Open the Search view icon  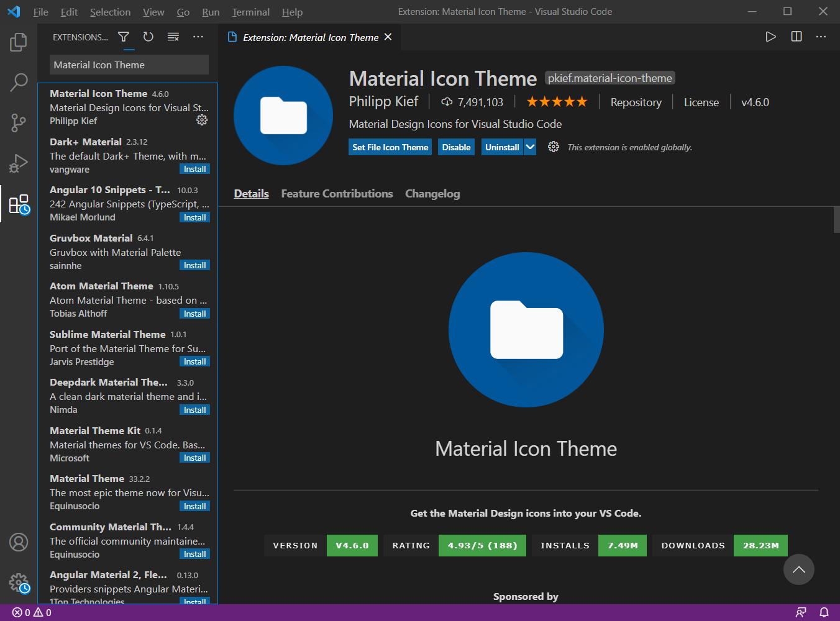coord(18,82)
